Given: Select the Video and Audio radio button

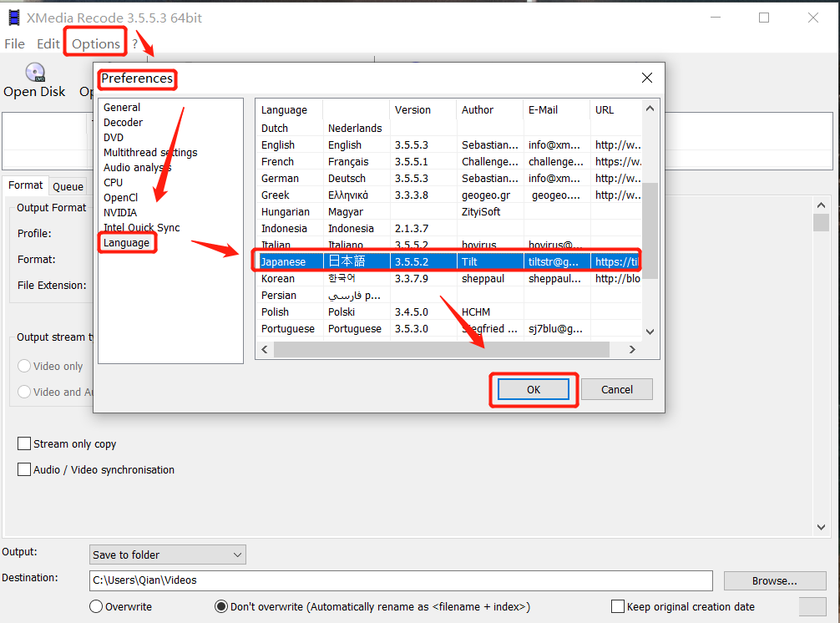Looking at the screenshot, I should tap(24, 393).
